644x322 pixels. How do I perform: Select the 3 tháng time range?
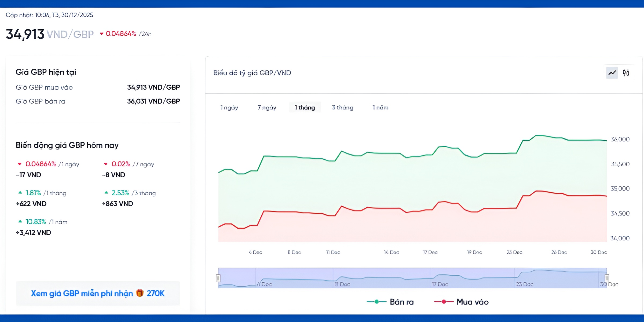(x=342, y=108)
